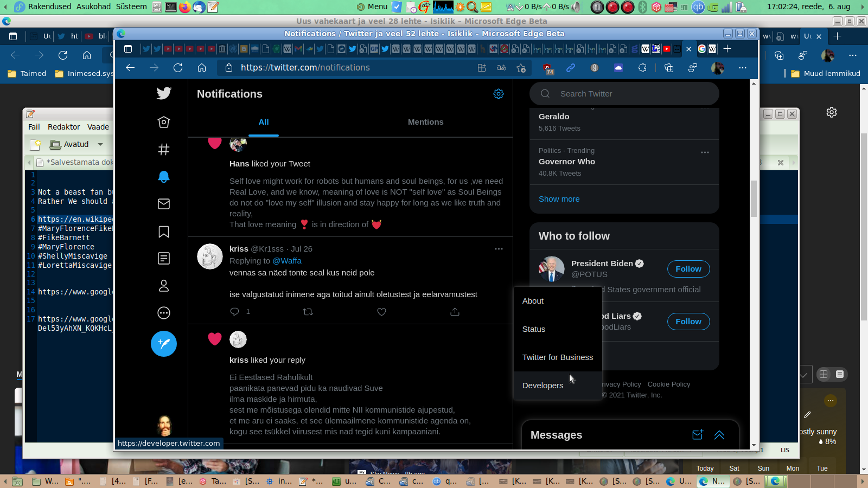This screenshot has width=868, height=488.
Task: Open More circle icon in sidebar
Action: 164,313
